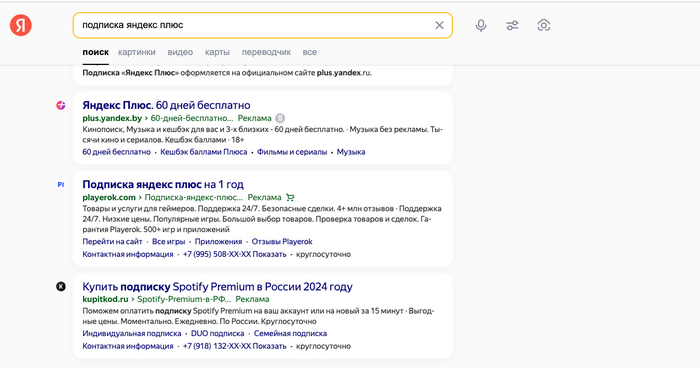
Task: Switch to the видео tab
Action: pos(180,52)
